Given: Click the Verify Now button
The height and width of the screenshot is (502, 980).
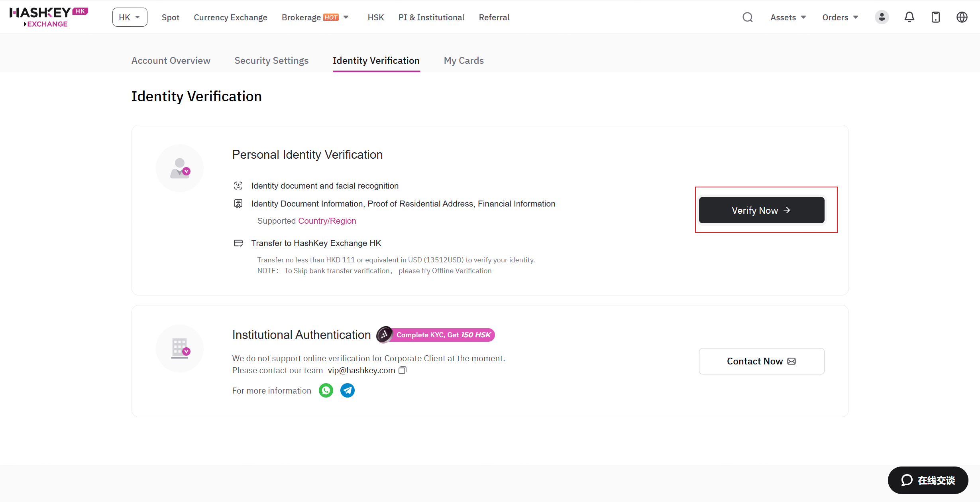Looking at the screenshot, I should click(x=762, y=210).
